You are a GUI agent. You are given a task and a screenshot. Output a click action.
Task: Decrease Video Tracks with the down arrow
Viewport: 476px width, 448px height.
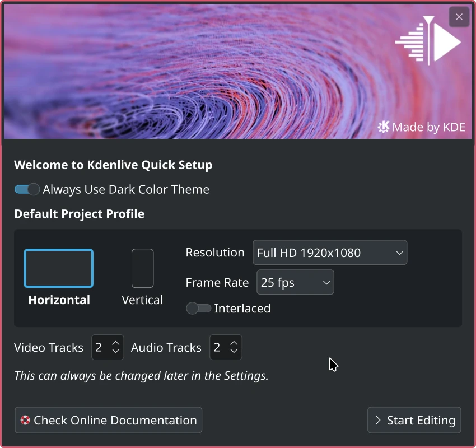(x=116, y=352)
